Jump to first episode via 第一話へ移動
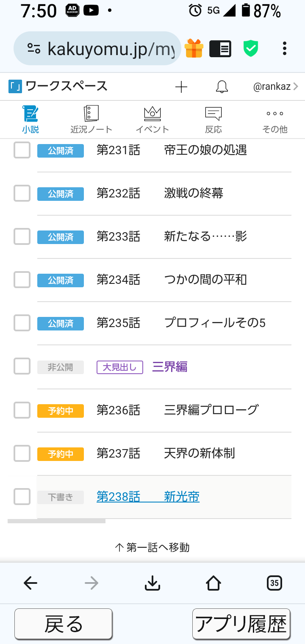The height and width of the screenshot is (644, 305). (x=152, y=547)
